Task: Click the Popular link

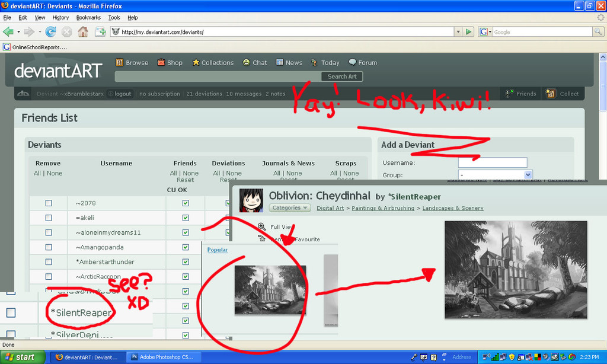Action: (217, 250)
